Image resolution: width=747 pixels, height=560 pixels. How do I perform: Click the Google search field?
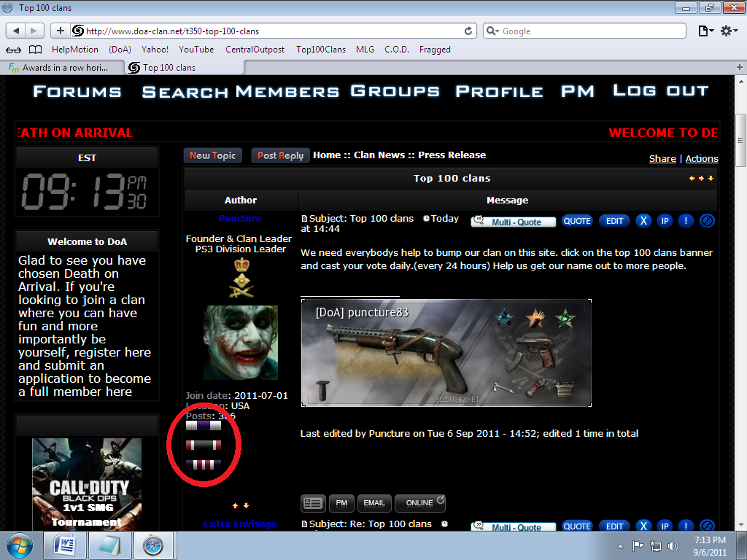point(584,31)
